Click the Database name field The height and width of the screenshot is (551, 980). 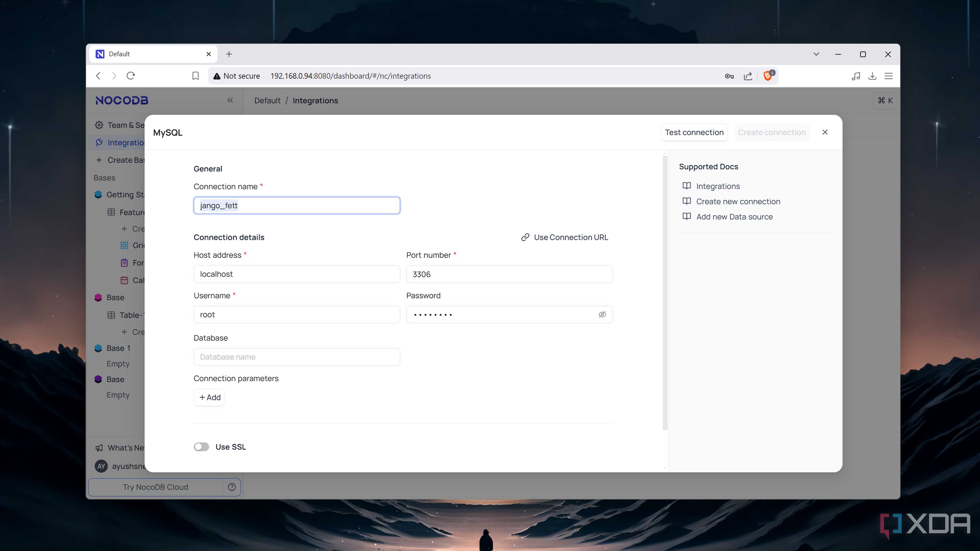(x=297, y=357)
